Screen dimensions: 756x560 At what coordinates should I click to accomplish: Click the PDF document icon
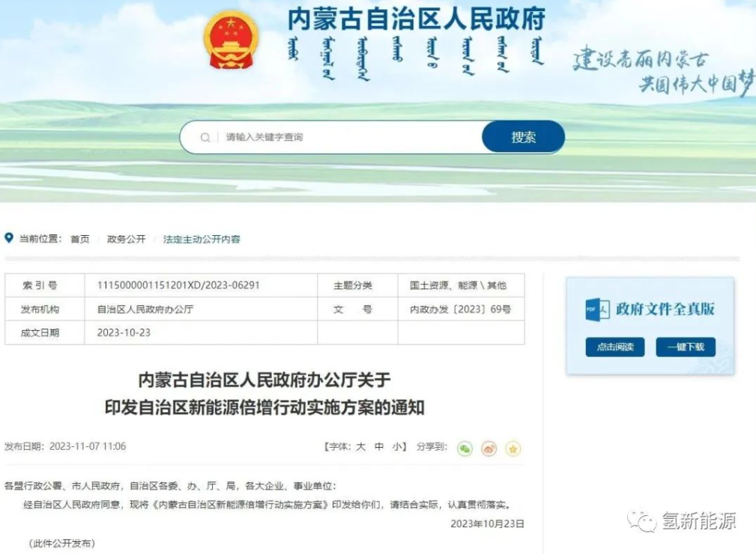[597, 309]
